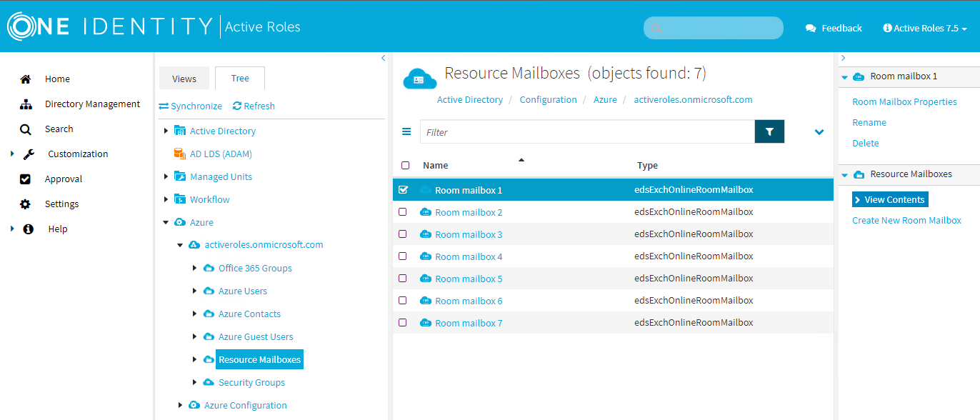Open Room Mailbox Properties link
The width and height of the screenshot is (980, 420).
coord(904,101)
